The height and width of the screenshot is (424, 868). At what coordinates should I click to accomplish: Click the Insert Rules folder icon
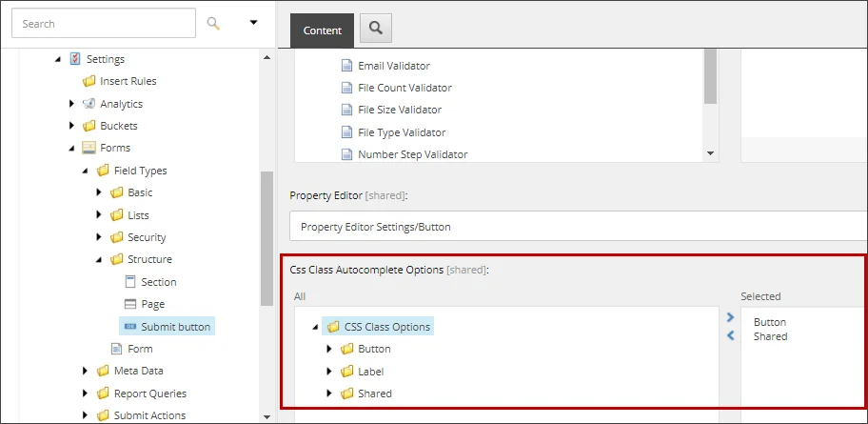[89, 82]
